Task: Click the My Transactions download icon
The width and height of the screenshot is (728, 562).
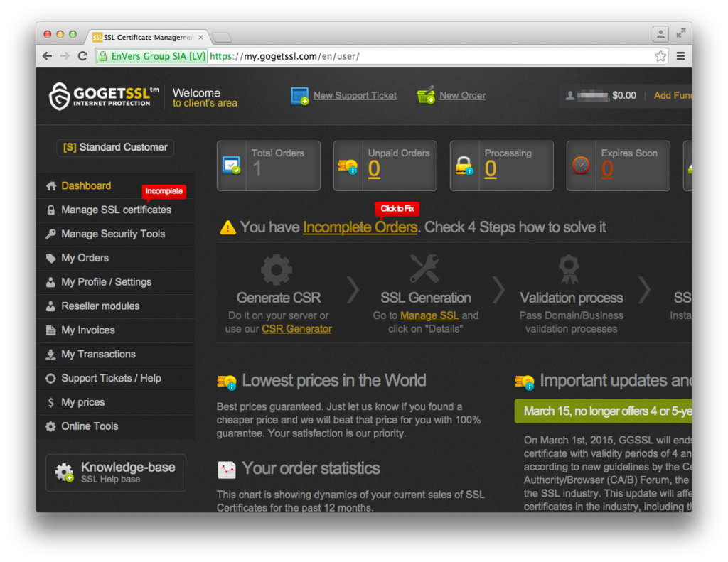Action: [x=51, y=354]
